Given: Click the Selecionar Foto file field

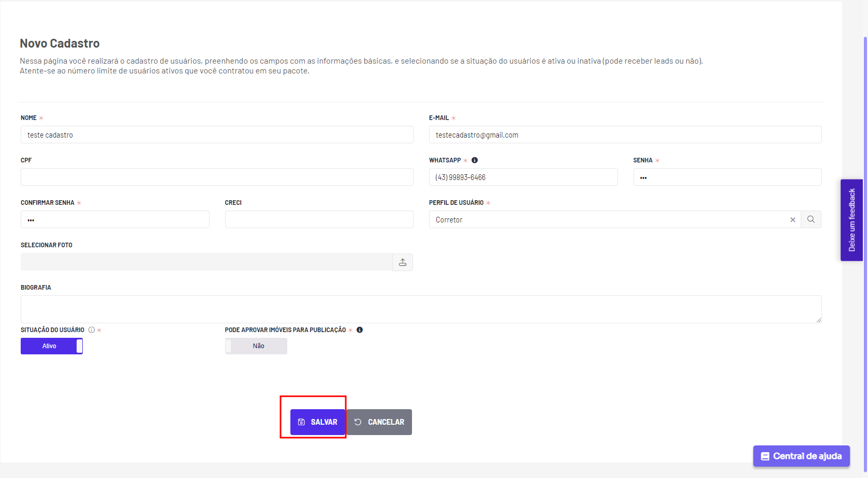Looking at the screenshot, I should (x=207, y=262).
